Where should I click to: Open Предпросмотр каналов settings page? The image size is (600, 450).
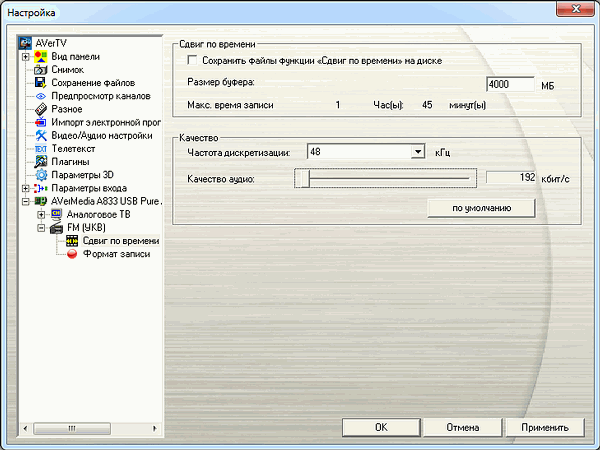pyautogui.click(x=101, y=96)
